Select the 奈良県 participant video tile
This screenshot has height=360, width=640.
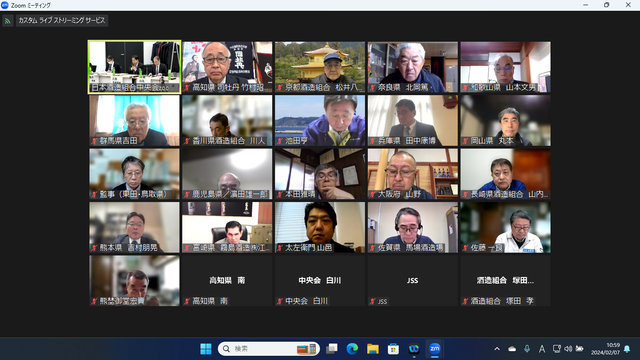point(413,67)
